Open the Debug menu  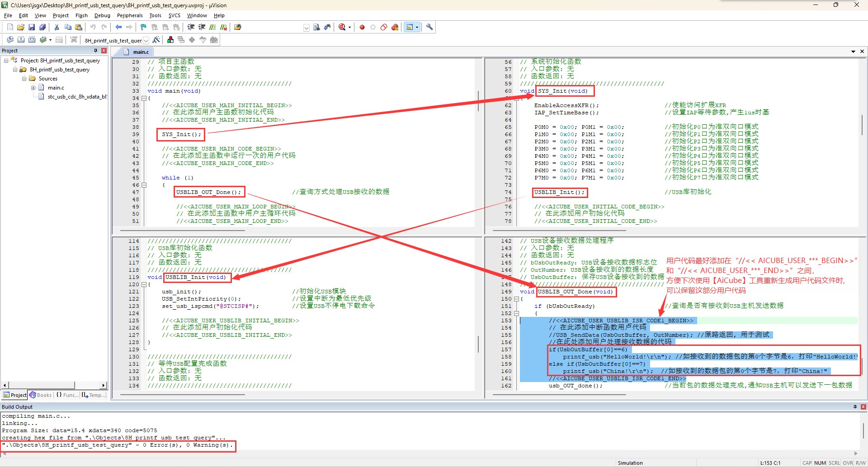click(102, 15)
